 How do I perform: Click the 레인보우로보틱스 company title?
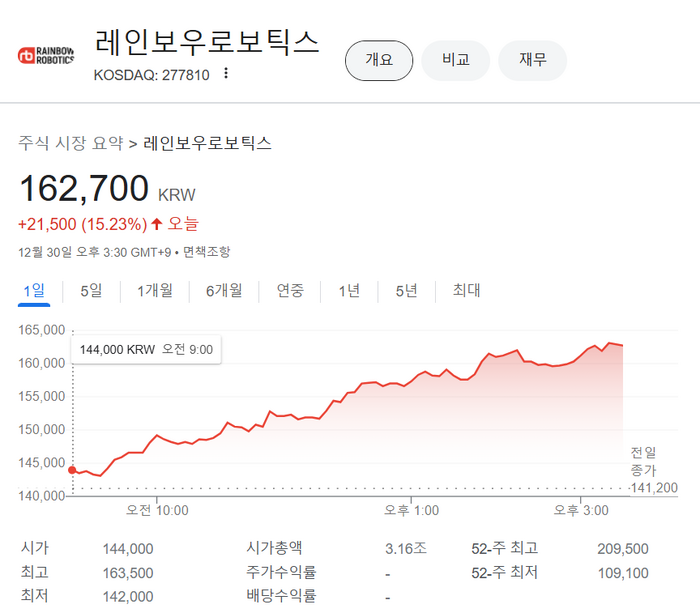(207, 43)
